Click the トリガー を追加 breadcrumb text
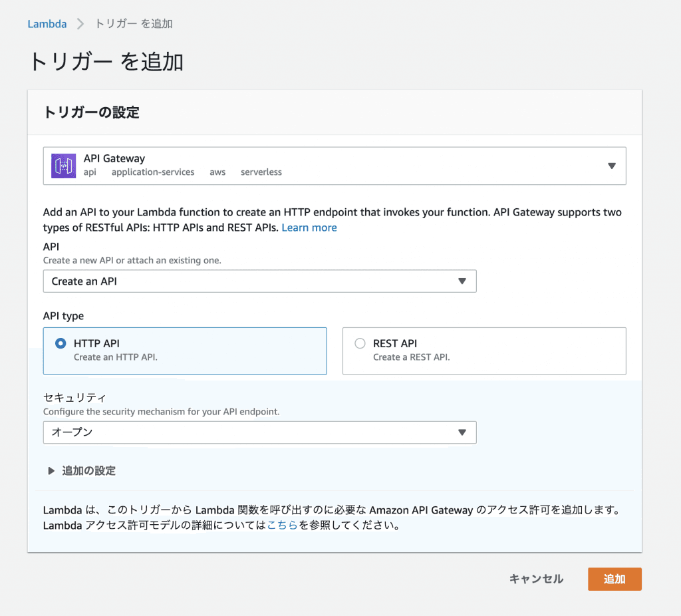 tap(134, 24)
